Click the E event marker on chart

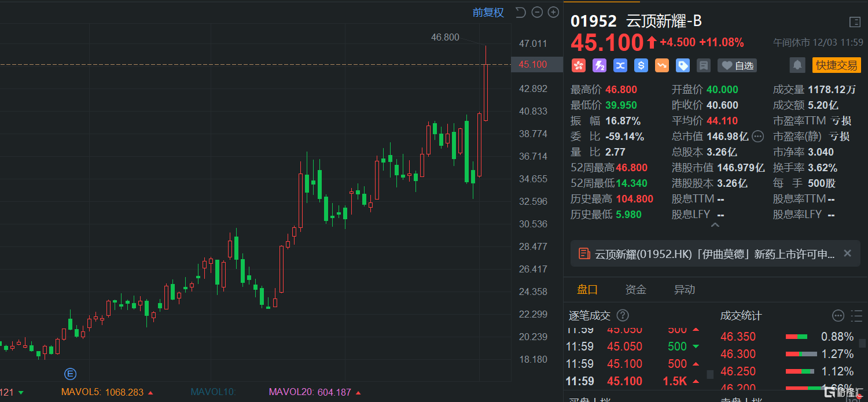(x=71, y=374)
